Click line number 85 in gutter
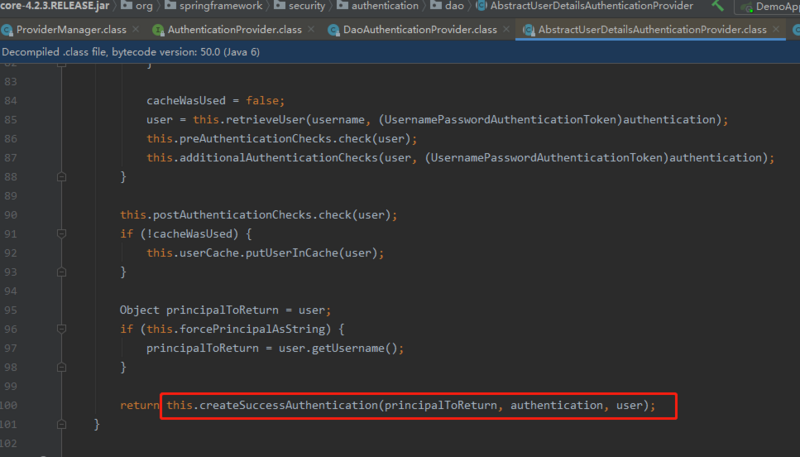 [11, 120]
